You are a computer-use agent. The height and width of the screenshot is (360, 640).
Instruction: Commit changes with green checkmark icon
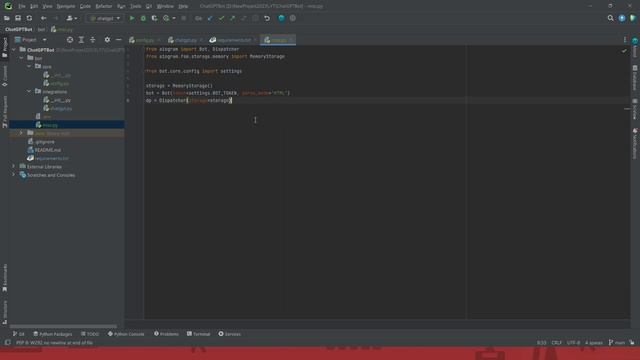(x=221, y=18)
